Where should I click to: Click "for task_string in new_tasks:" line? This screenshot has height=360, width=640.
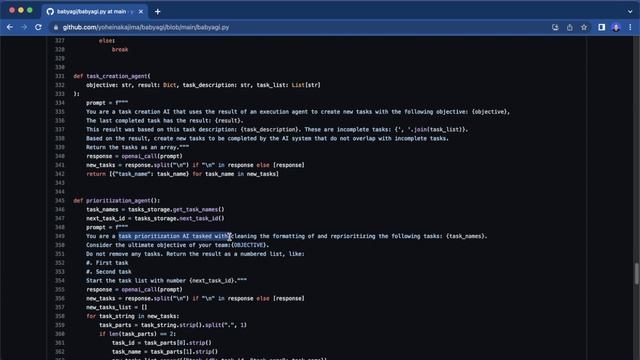[133, 316]
